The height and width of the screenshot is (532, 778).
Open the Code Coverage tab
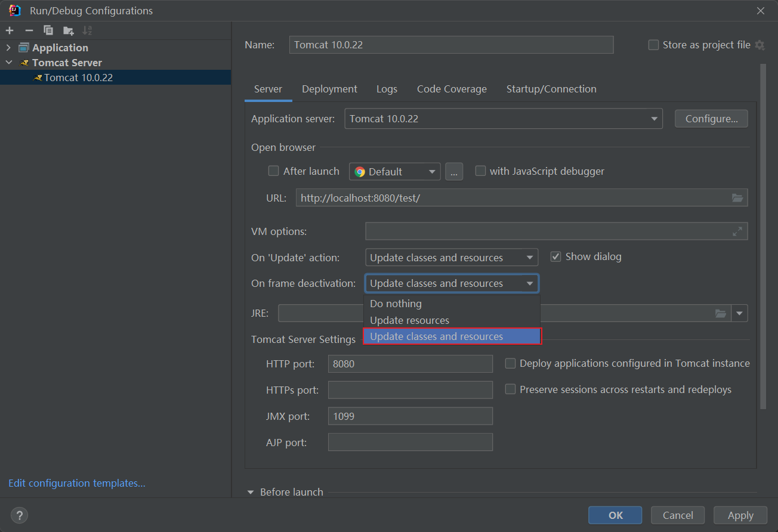pos(452,89)
